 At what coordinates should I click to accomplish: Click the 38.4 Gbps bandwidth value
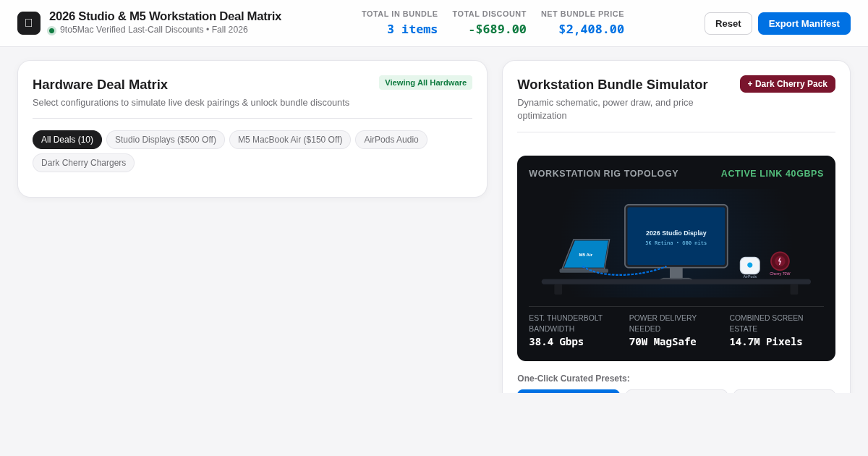click(556, 342)
